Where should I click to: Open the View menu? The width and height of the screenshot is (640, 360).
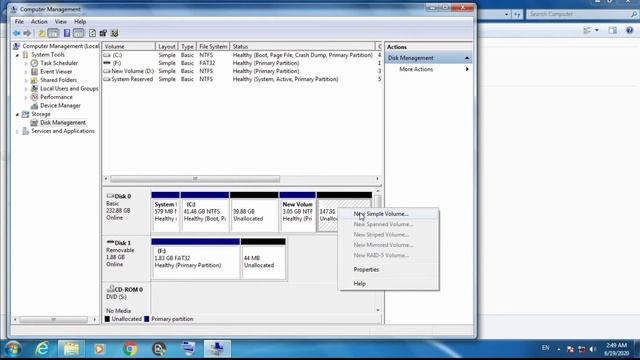click(61, 22)
